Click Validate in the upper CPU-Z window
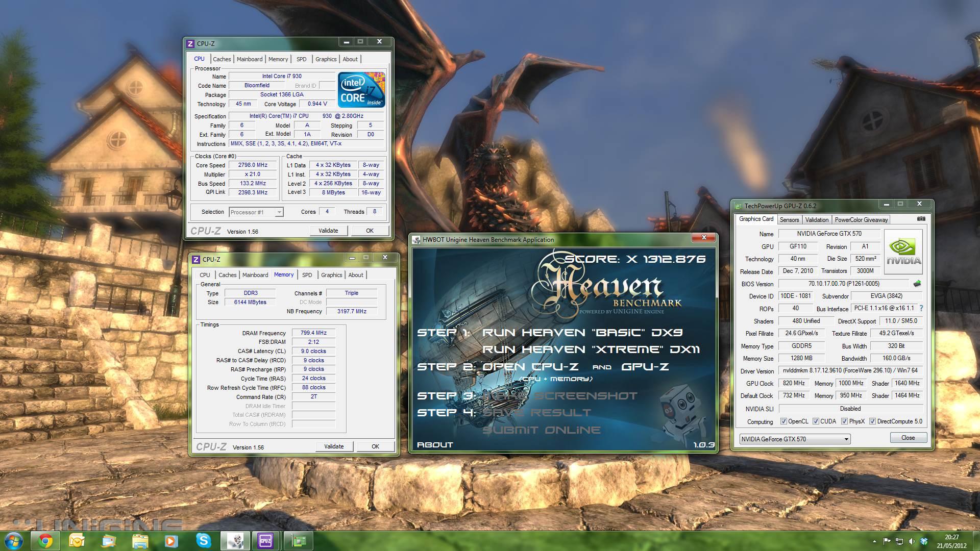 pos(328,231)
